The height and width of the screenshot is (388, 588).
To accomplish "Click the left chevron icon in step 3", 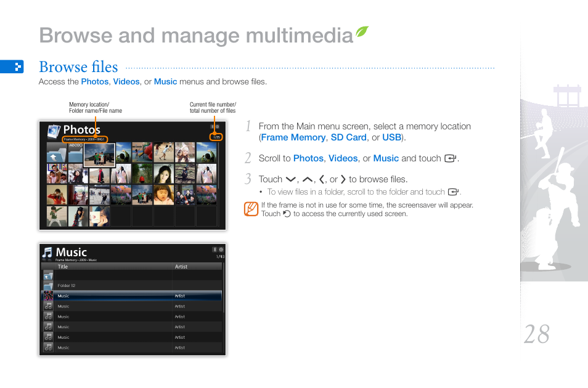I will [x=322, y=180].
